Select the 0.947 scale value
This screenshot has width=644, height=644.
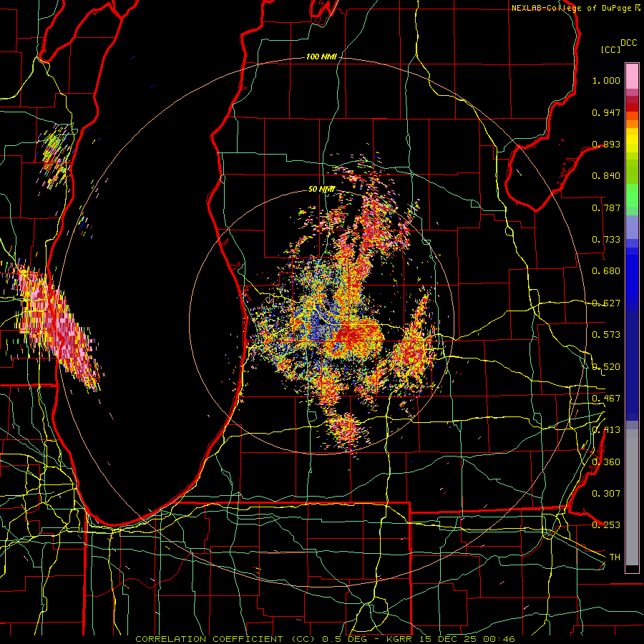[x=606, y=112]
